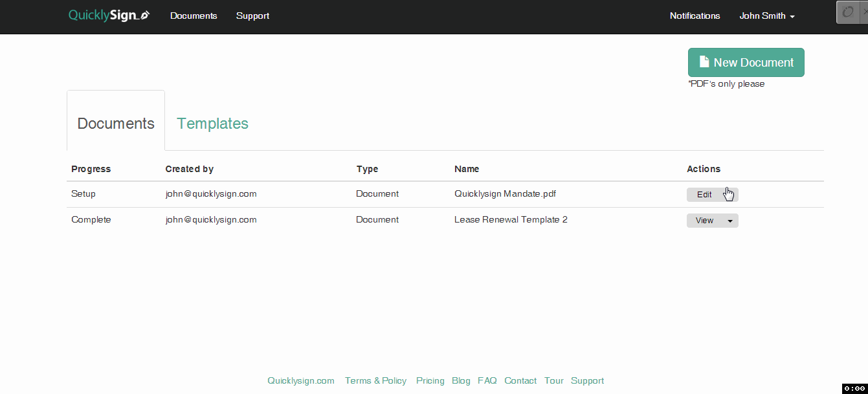Click the QuicklySign logo

click(x=109, y=16)
